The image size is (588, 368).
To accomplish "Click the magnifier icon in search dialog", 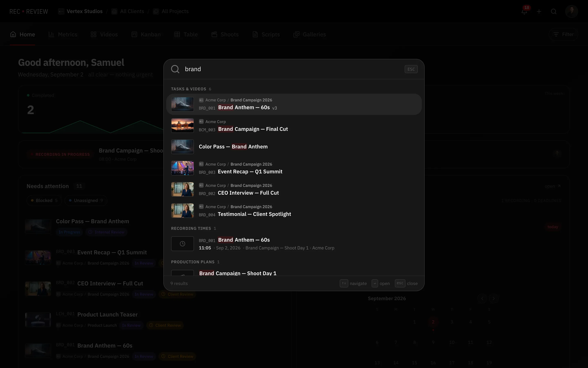I will [175, 69].
